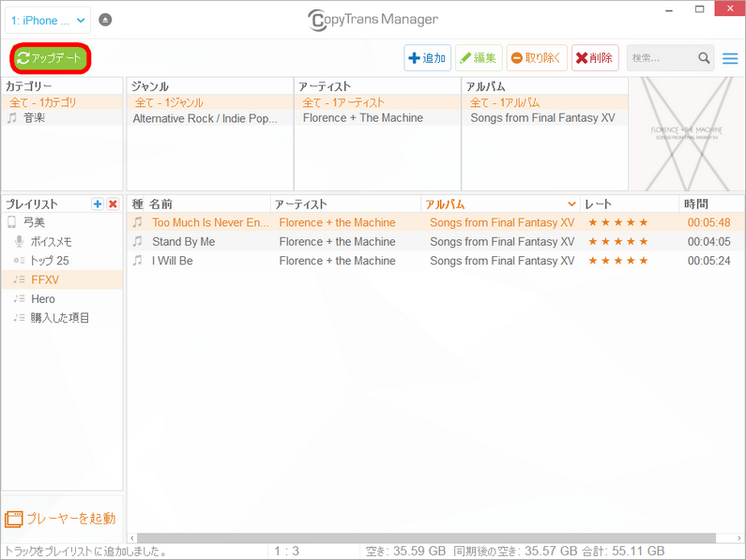Click artist cell of I Will Be row
Screen dimensions: 746x560
[337, 261]
